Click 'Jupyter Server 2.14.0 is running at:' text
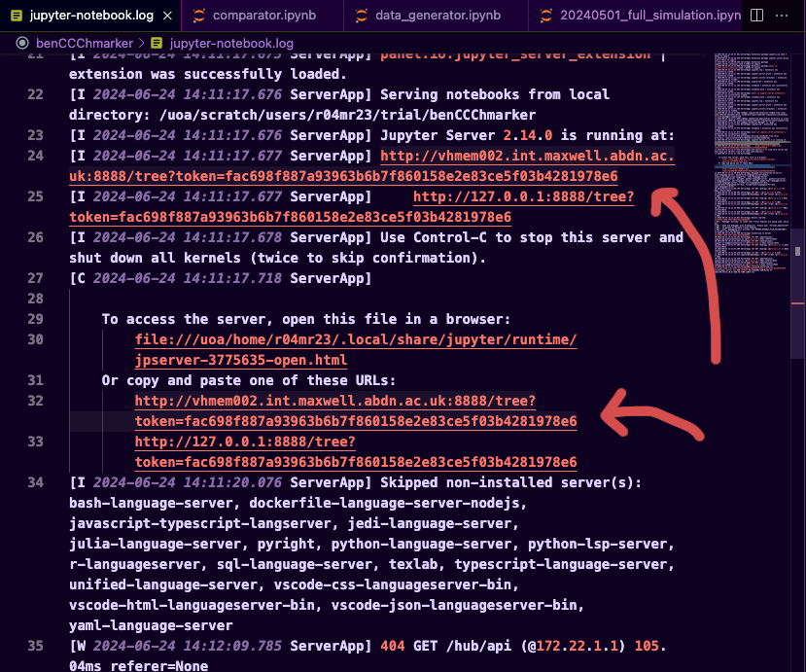The height and width of the screenshot is (672, 806). 527,135
